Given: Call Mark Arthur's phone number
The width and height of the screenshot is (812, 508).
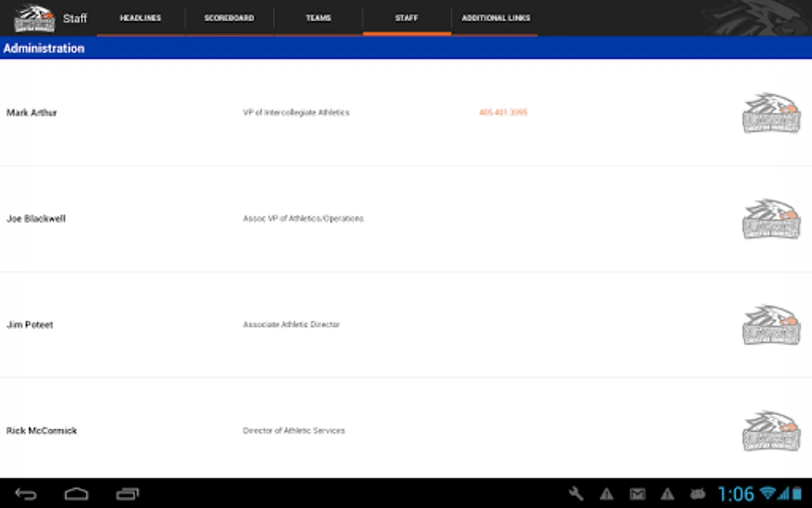Looking at the screenshot, I should (503, 112).
